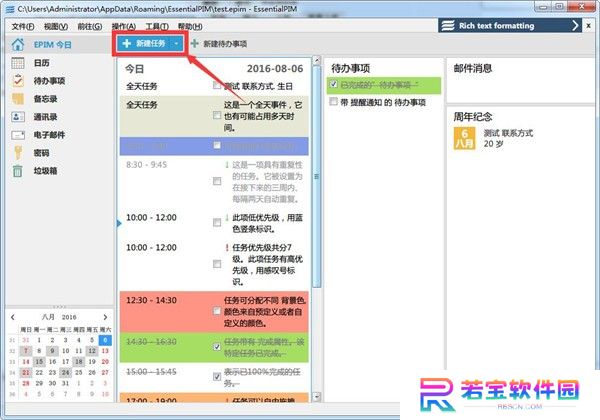Screen dimensions: 600x420
Task: Select 电子邮件 in the sidebar
Action: click(x=49, y=135)
